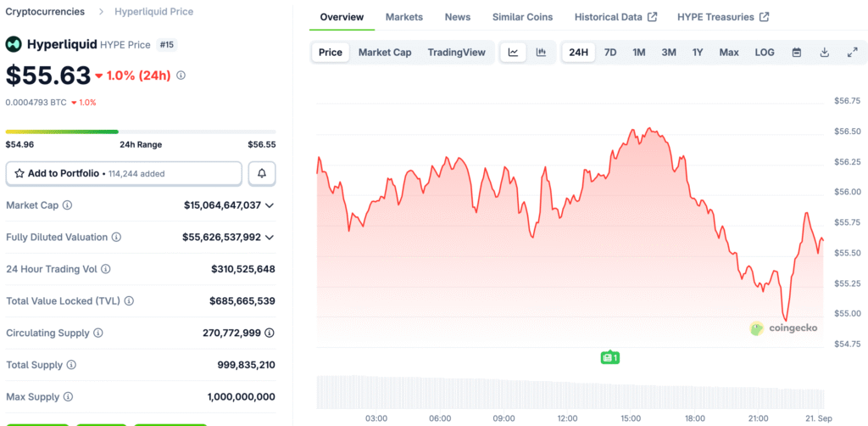The height and width of the screenshot is (426, 868).
Task: Go to Cryptocurrencies breadcrumb link
Action: [x=46, y=12]
